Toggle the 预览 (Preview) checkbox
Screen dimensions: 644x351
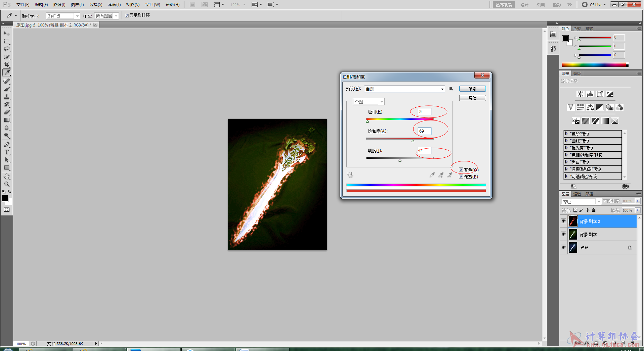point(461,177)
